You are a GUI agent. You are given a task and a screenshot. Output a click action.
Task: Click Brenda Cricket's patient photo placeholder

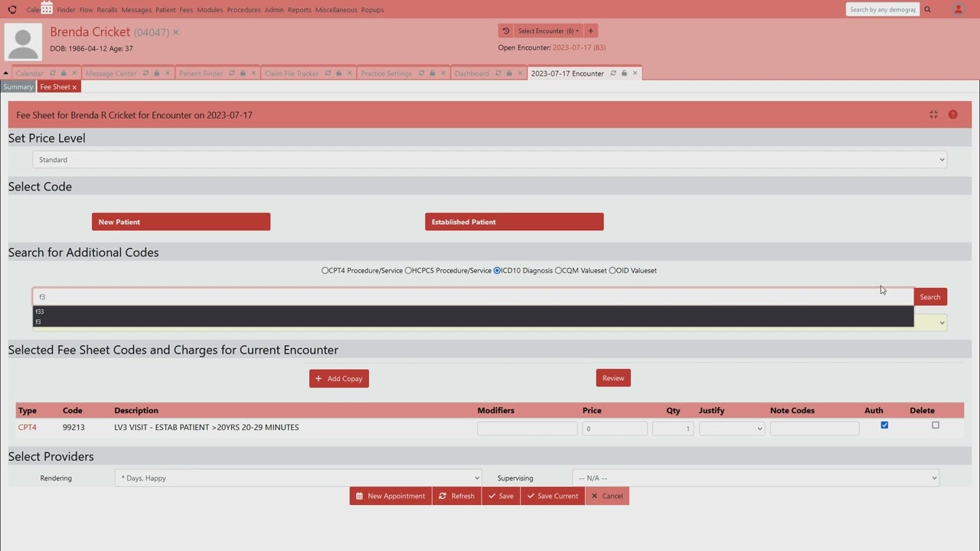23,42
